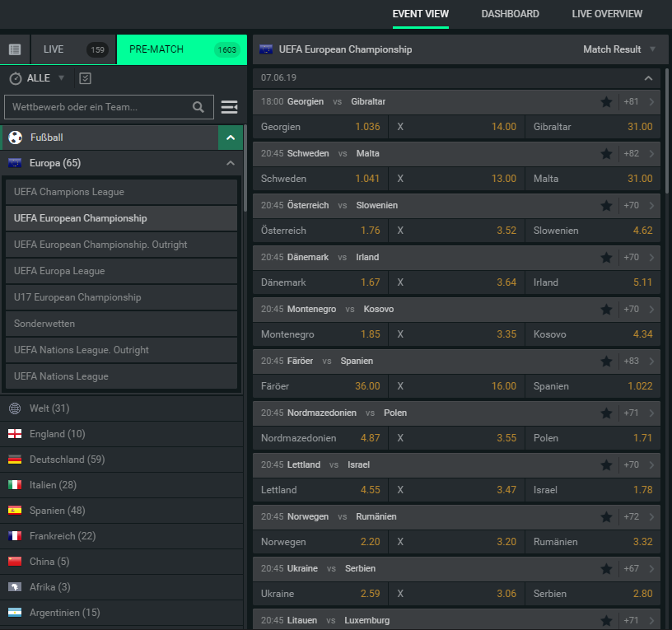The width and height of the screenshot is (672, 630).
Task: Click the sidebar competitions scrollbar
Action: tap(245, 169)
